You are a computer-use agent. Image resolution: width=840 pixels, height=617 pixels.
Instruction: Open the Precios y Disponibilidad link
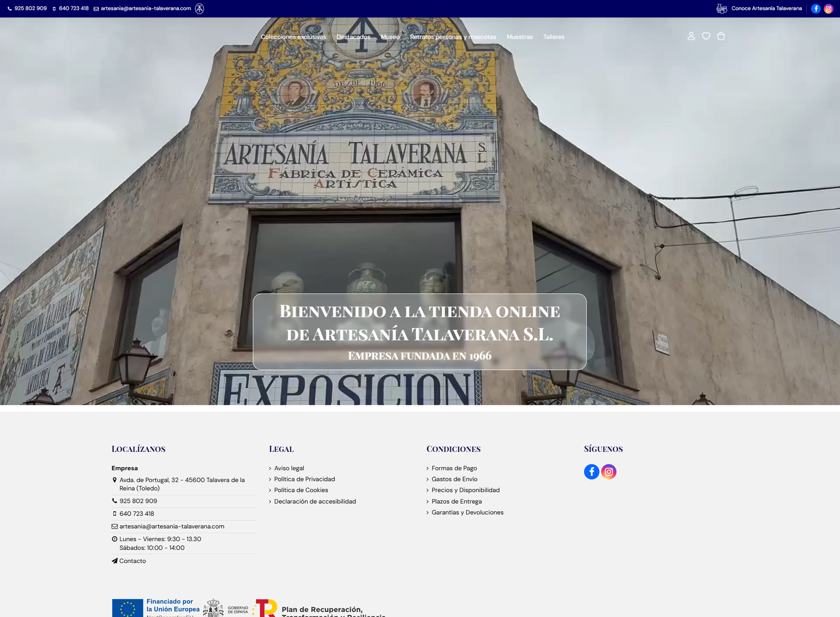point(465,490)
